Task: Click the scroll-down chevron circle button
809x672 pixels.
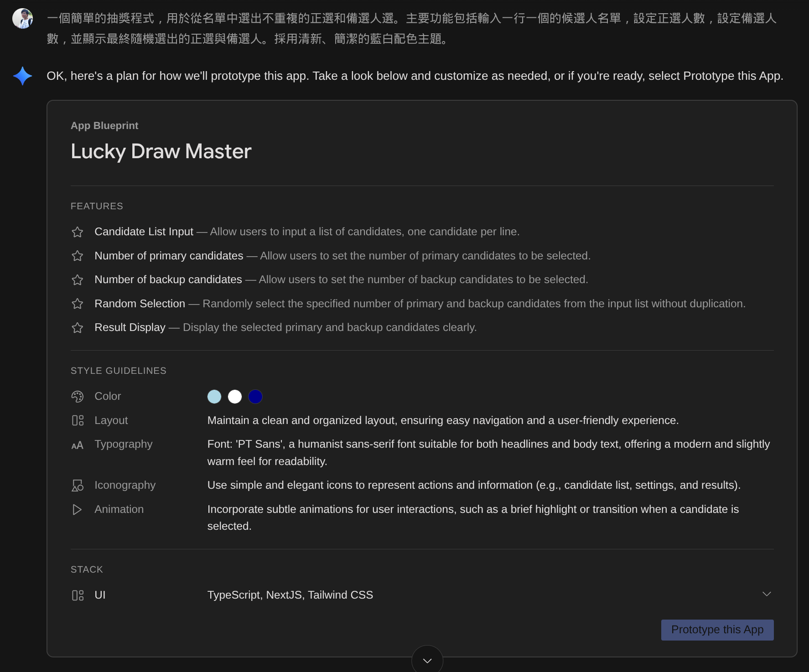Action: coord(427,660)
